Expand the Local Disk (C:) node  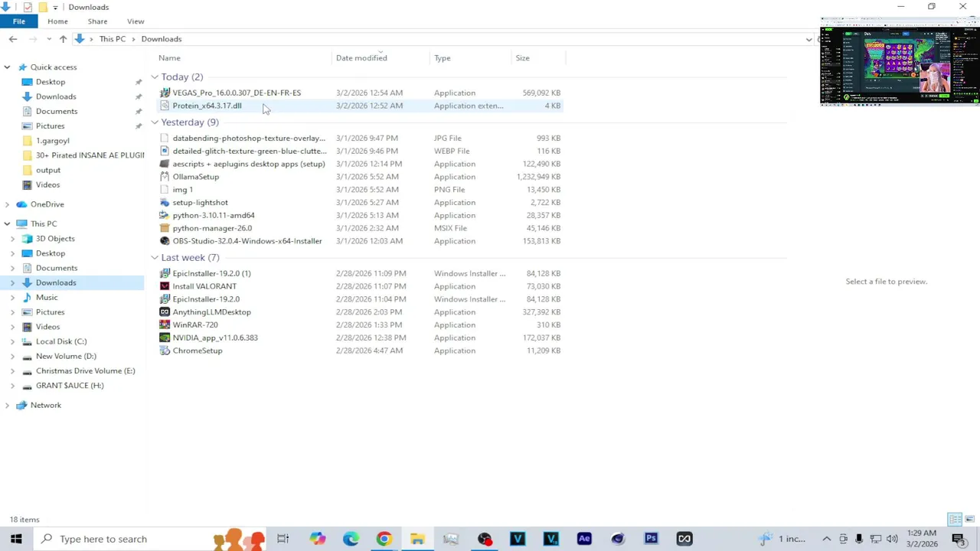pos(12,341)
